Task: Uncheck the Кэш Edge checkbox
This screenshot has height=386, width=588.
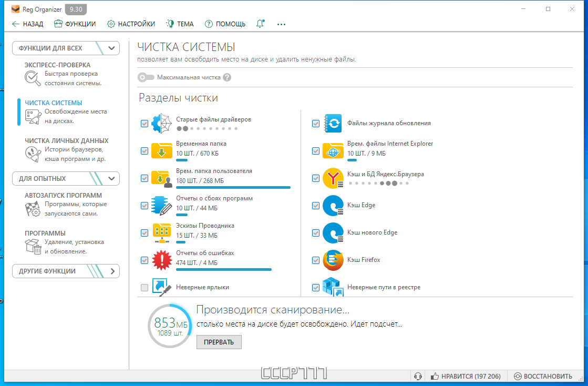Action: click(x=316, y=206)
